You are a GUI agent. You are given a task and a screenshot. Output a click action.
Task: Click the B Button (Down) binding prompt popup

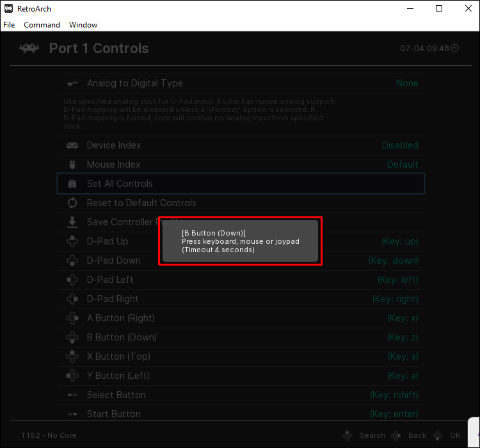tap(240, 241)
